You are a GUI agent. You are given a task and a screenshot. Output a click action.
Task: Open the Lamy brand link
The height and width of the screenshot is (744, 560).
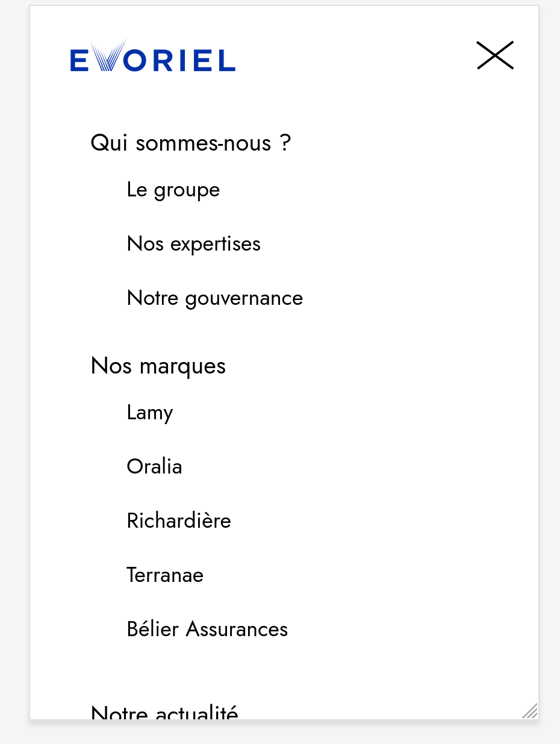click(x=149, y=413)
